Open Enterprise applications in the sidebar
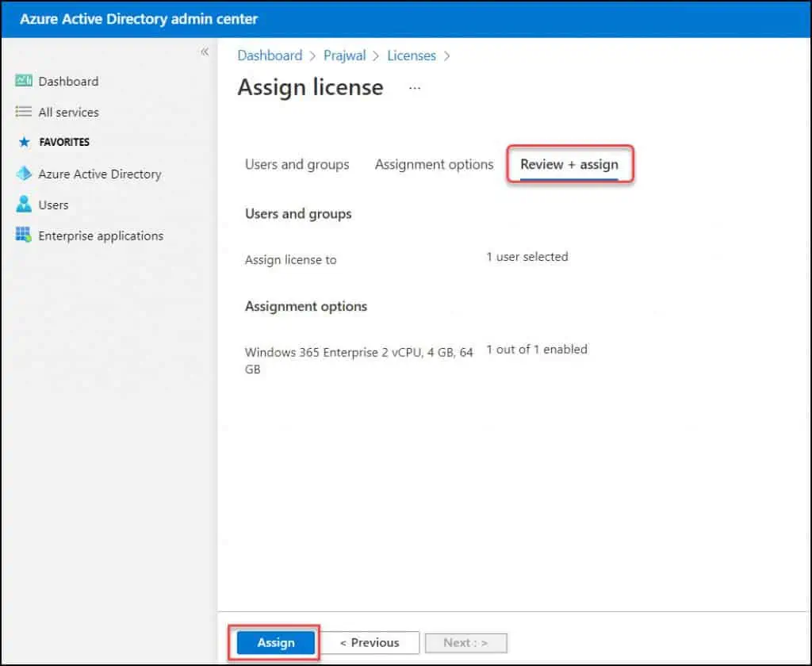812x666 pixels. point(101,236)
